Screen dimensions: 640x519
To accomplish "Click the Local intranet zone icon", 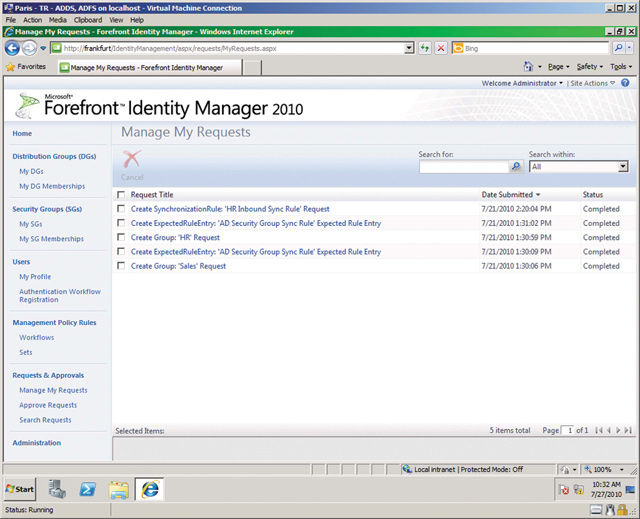I will click(407, 469).
